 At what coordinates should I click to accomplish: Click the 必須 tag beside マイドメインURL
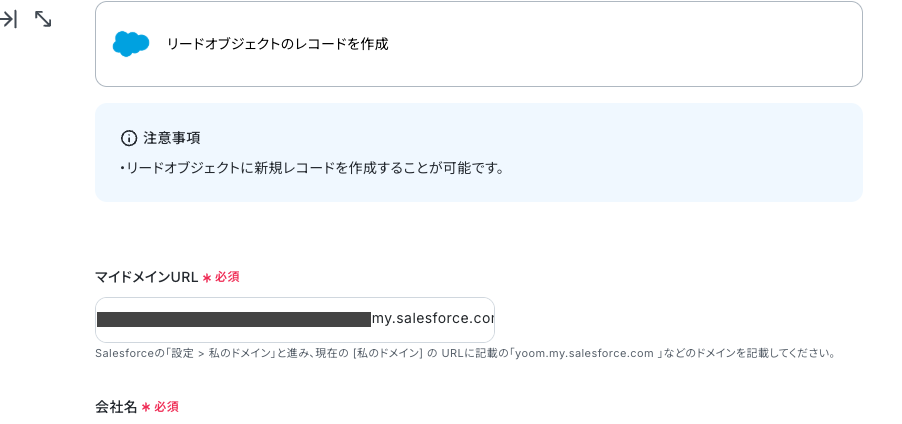click(x=227, y=277)
